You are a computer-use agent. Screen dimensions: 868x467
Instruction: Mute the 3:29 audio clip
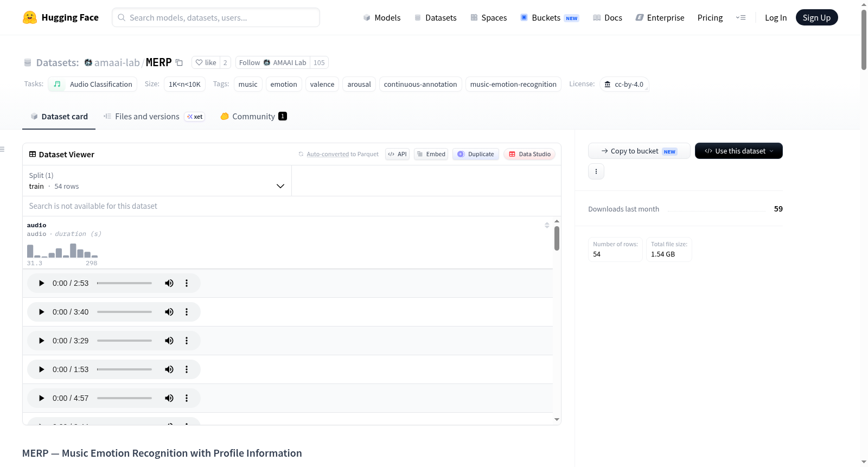tap(169, 341)
